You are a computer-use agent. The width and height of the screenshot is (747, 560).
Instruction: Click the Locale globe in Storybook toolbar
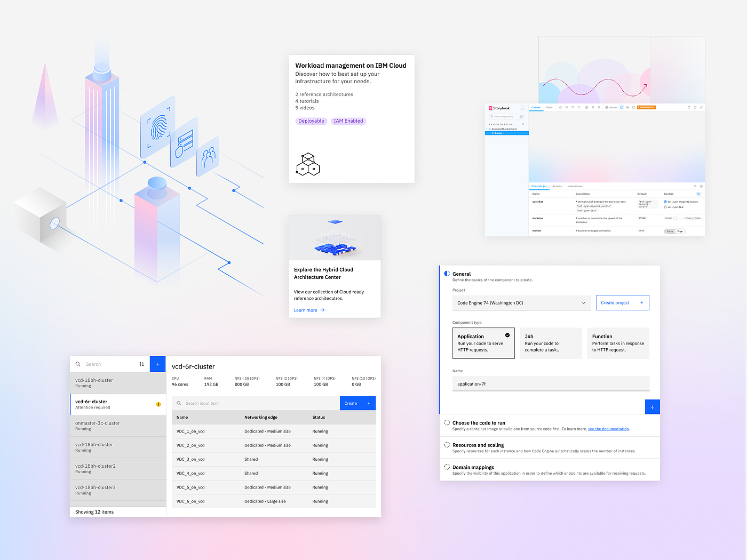[x=611, y=107]
